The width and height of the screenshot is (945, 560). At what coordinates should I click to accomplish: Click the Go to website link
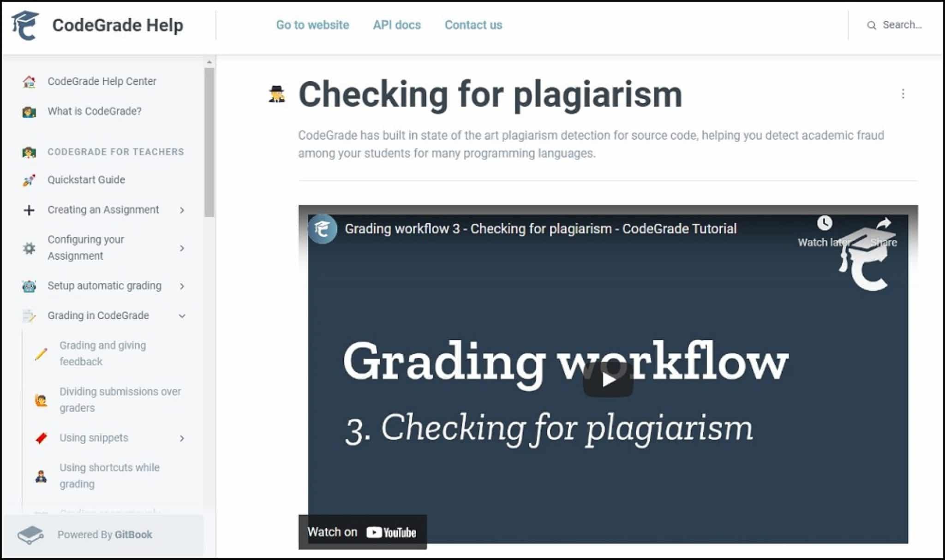coord(312,25)
